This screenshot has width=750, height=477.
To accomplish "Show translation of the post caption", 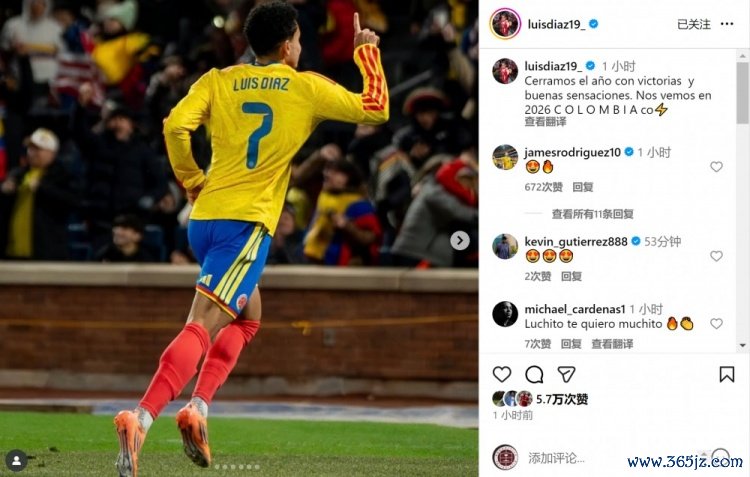I will click(545, 122).
